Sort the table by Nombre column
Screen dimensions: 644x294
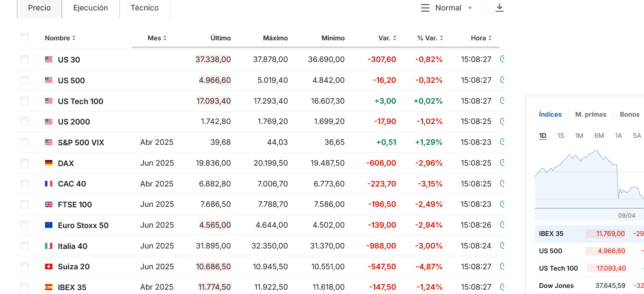[x=60, y=38]
